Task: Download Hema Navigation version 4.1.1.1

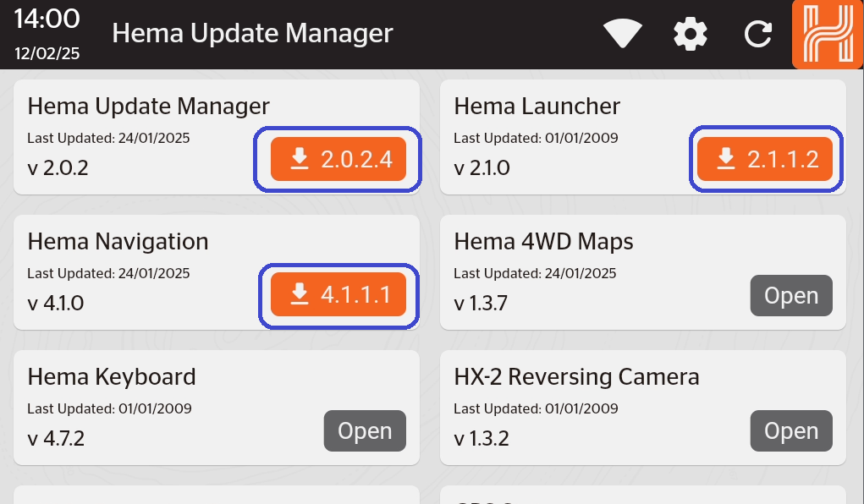Action: [x=337, y=295]
